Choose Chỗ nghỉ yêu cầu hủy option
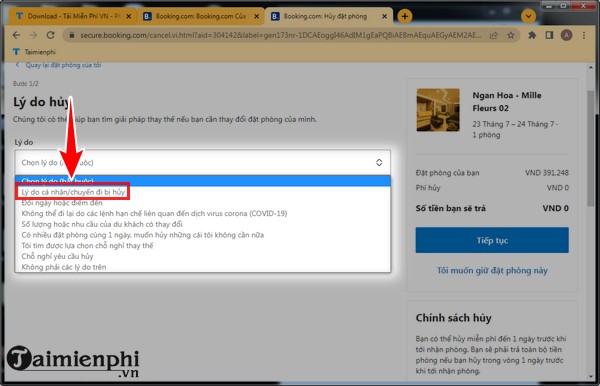The height and width of the screenshot is (386, 600). coord(57,256)
